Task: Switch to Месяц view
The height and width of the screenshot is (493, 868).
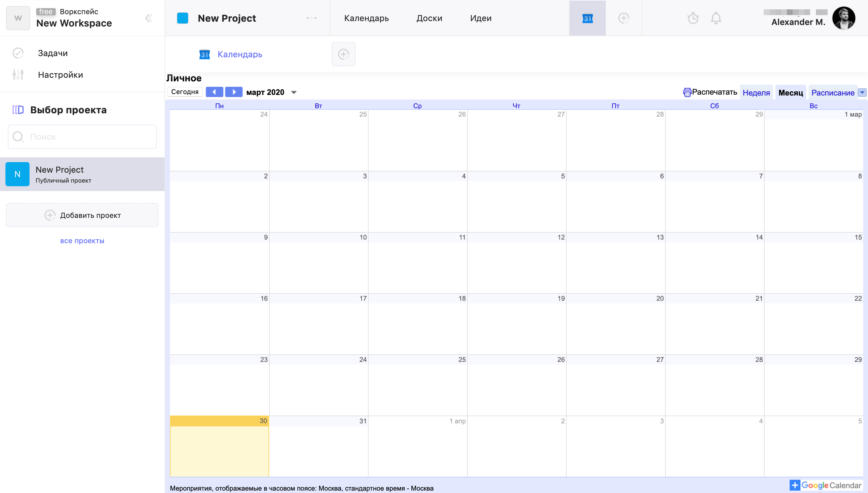Action: point(791,93)
